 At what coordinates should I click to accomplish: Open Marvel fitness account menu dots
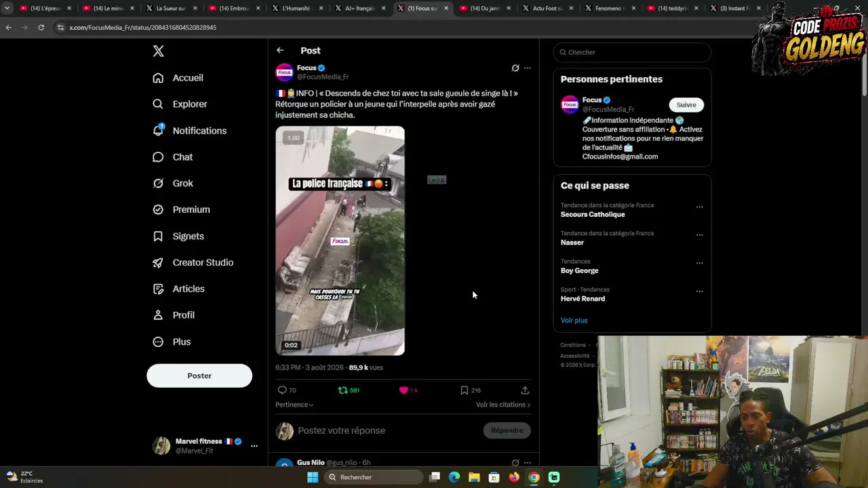254,446
